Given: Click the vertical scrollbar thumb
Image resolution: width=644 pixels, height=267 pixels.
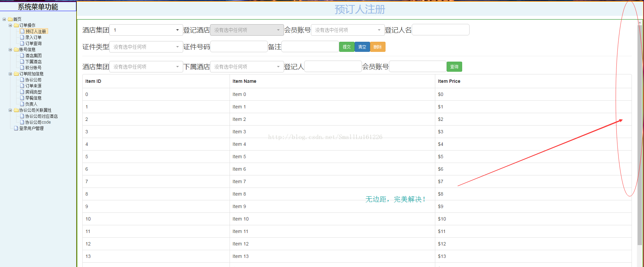Looking at the screenshot, I should [x=640, y=135].
